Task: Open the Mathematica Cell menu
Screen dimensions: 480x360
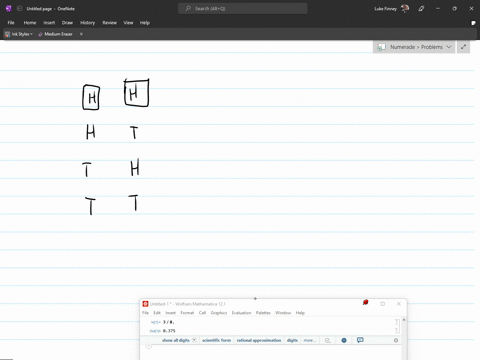Action: click(x=202, y=313)
